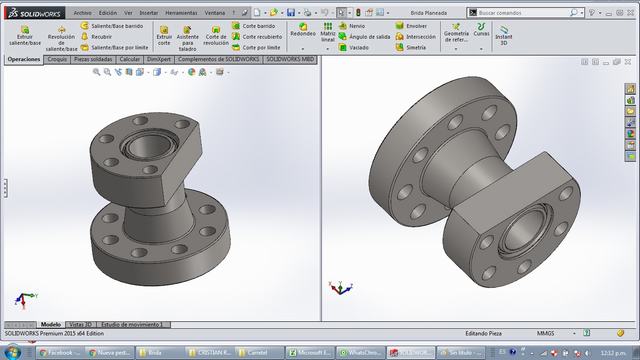640x360 pixels.
Task: Open the Herramientas menu
Action: click(x=181, y=13)
